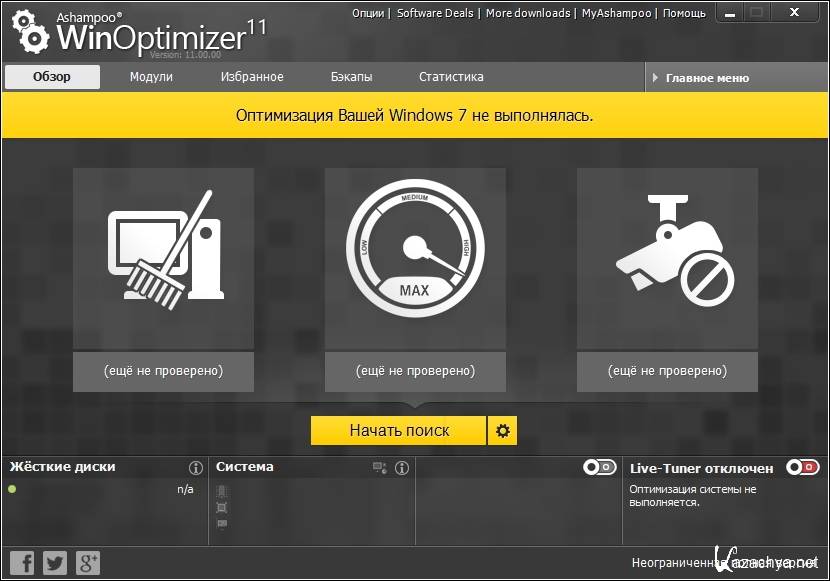Open search settings gear beside Начать поиск
The width and height of the screenshot is (830, 581).
click(503, 431)
